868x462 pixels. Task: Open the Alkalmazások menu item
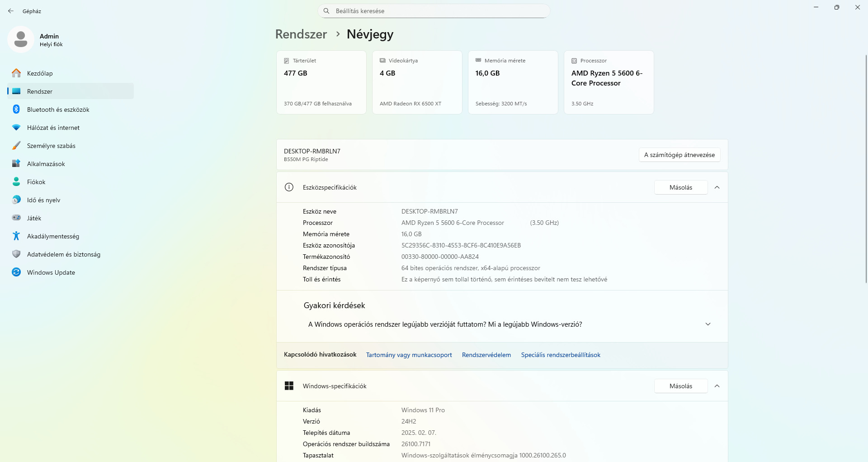(46, 164)
